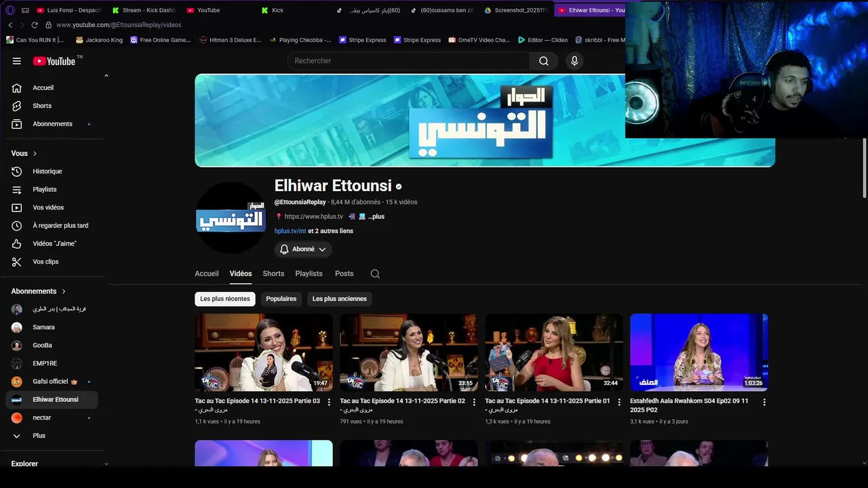Expand the Vous section

(x=24, y=153)
